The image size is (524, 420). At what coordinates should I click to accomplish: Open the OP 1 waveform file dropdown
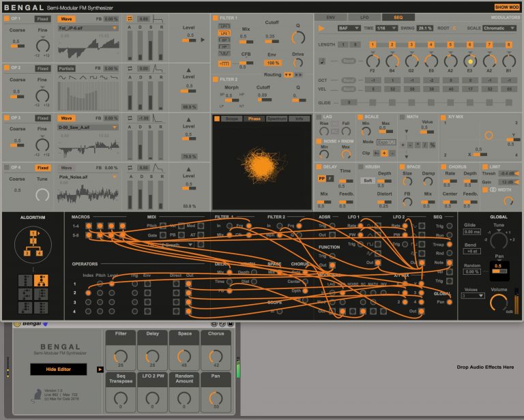click(89, 29)
